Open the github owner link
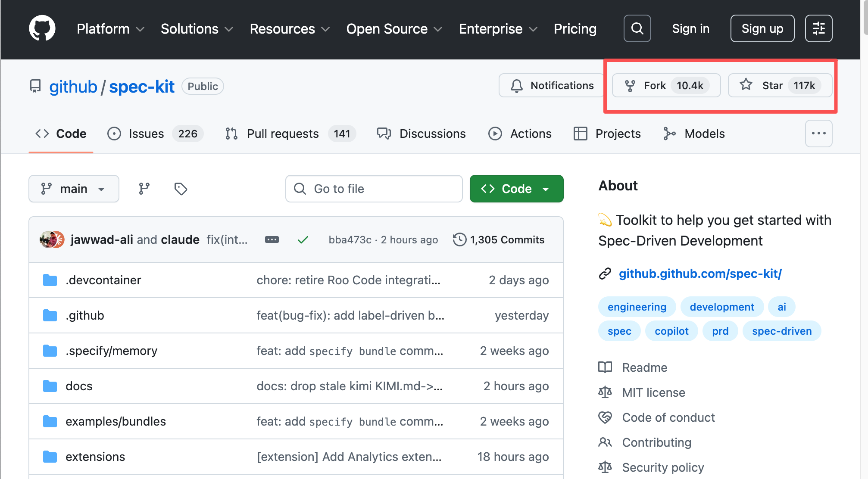This screenshot has height=479, width=868. (73, 87)
